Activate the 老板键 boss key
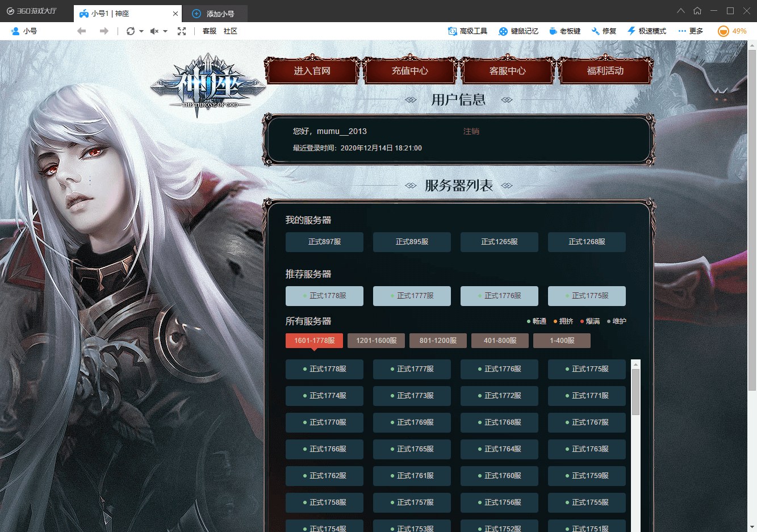757x532 pixels. (x=564, y=31)
